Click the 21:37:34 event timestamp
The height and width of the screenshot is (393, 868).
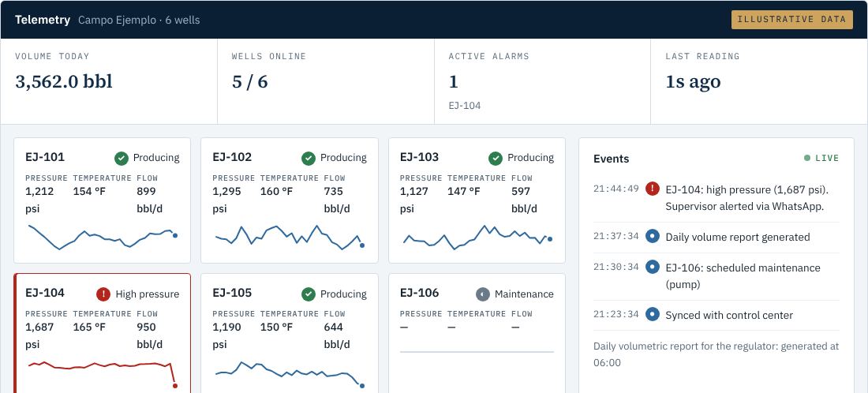(x=616, y=237)
